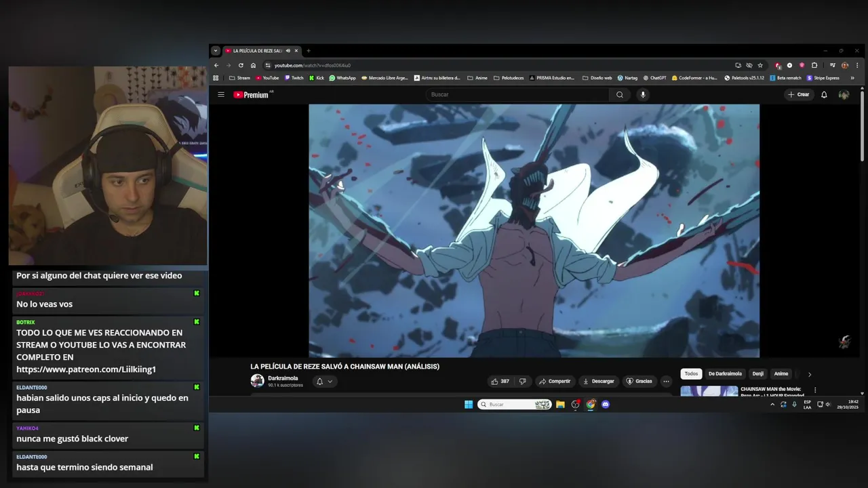Open a new browser tab with plus
Screen dimensions: 868x488
click(x=308, y=51)
